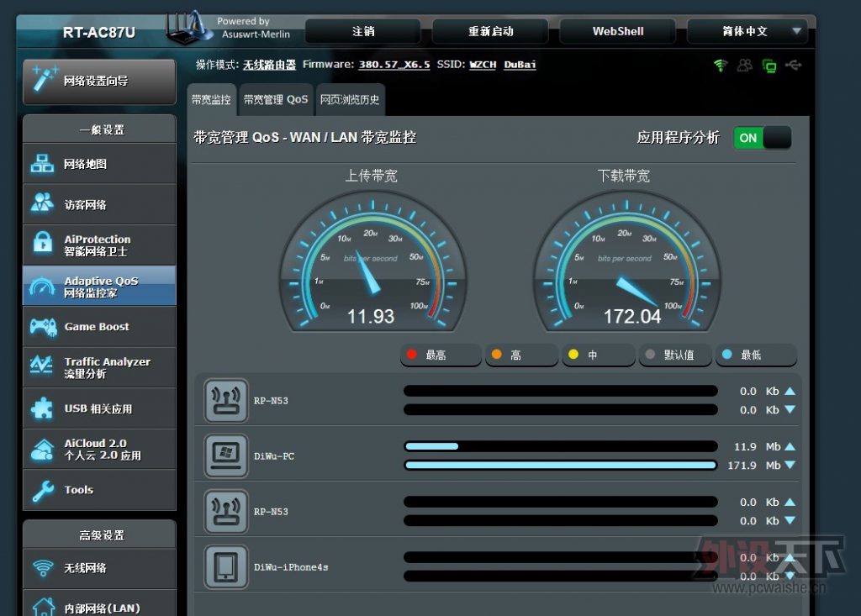This screenshot has width=861, height=616.
Task: Select Adaptive QoS gauge icon
Action: [x=42, y=287]
